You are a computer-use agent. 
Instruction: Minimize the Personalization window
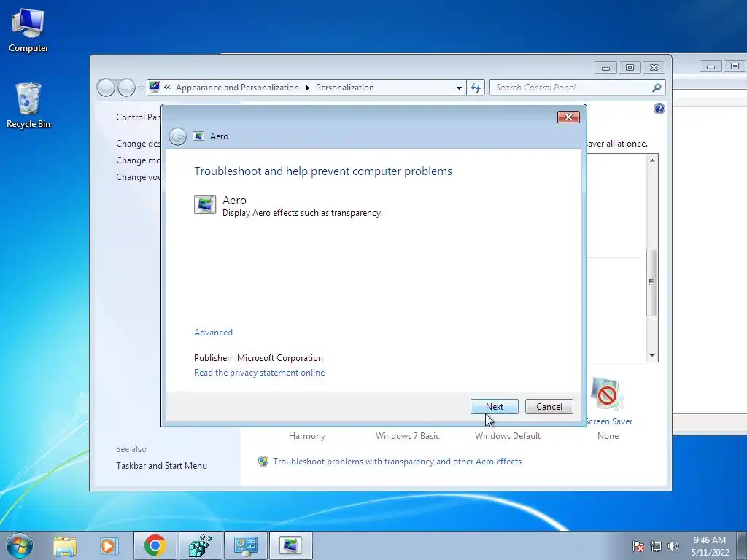(x=605, y=68)
